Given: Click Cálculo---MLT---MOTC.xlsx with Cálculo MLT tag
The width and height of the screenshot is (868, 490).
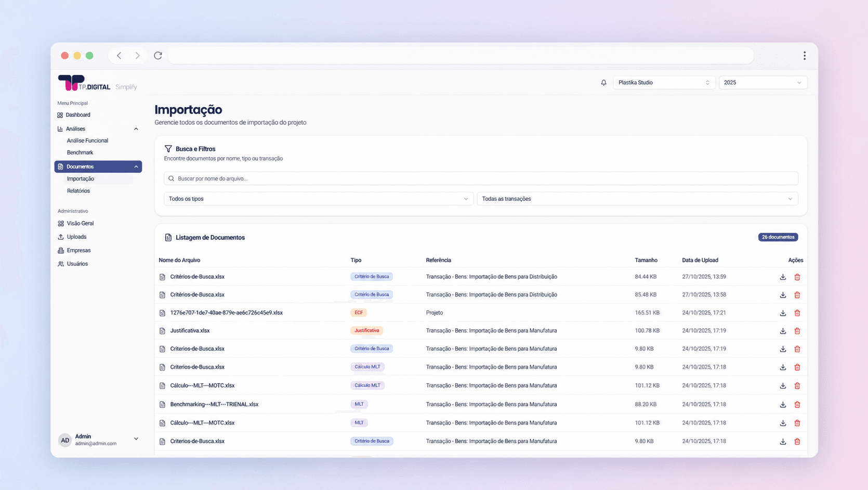Looking at the screenshot, I should pos(202,386).
